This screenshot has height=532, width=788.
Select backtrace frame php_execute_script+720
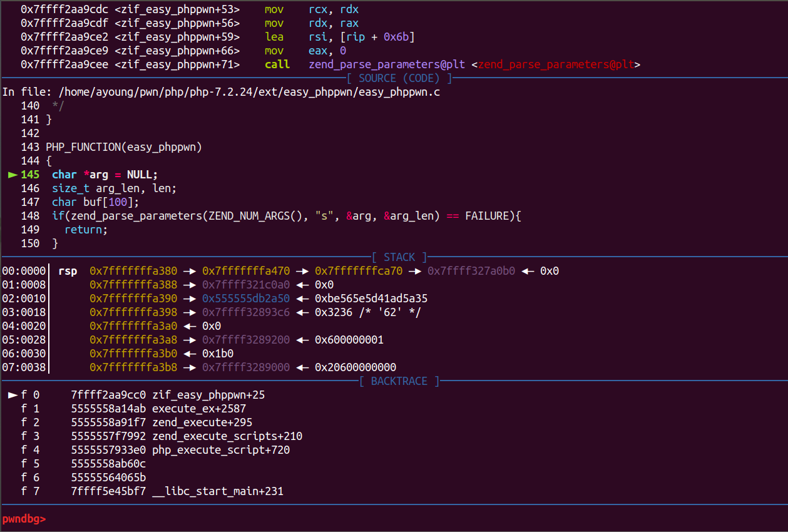pyautogui.click(x=221, y=450)
